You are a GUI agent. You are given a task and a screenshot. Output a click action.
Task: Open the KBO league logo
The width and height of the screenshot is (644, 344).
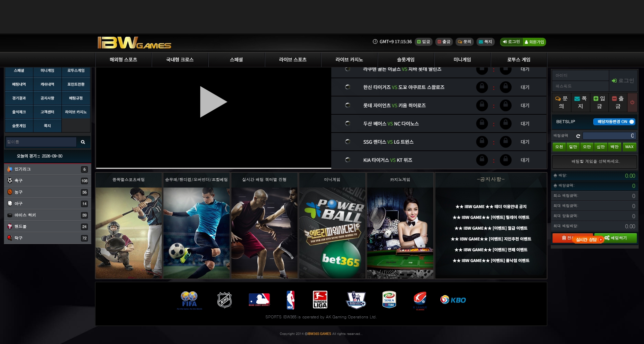click(453, 300)
